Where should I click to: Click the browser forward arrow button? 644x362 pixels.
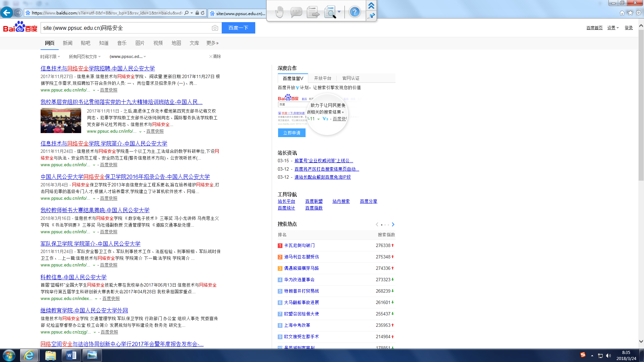18,13
